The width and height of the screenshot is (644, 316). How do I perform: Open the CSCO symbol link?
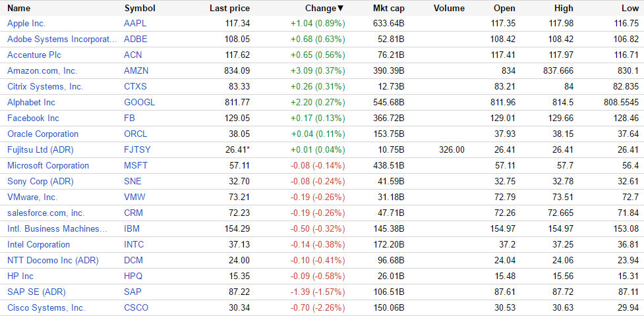136,307
